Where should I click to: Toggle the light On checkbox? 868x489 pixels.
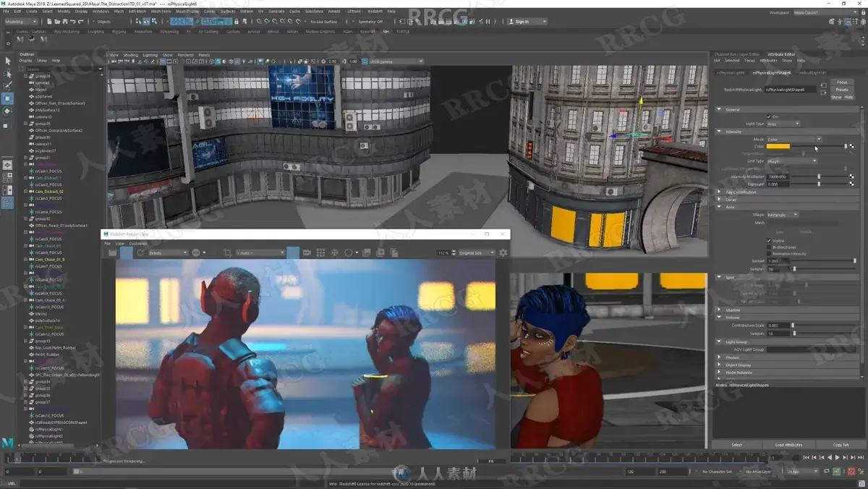click(x=769, y=116)
